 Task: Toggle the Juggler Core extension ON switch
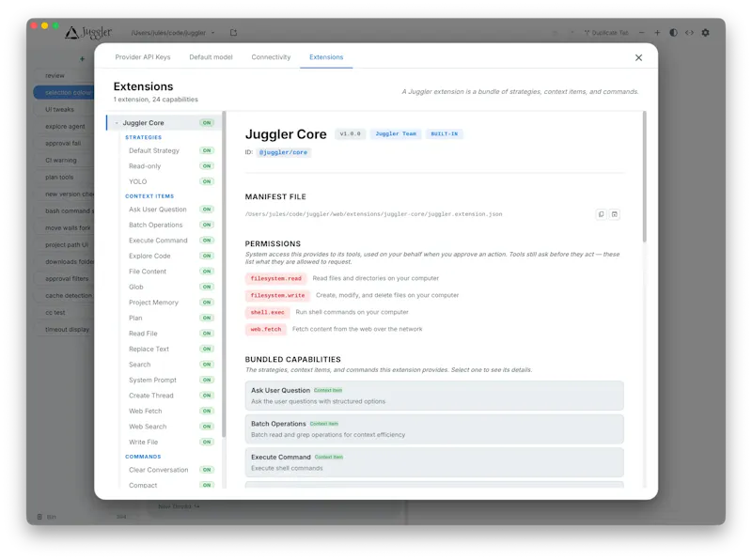pyautogui.click(x=207, y=123)
